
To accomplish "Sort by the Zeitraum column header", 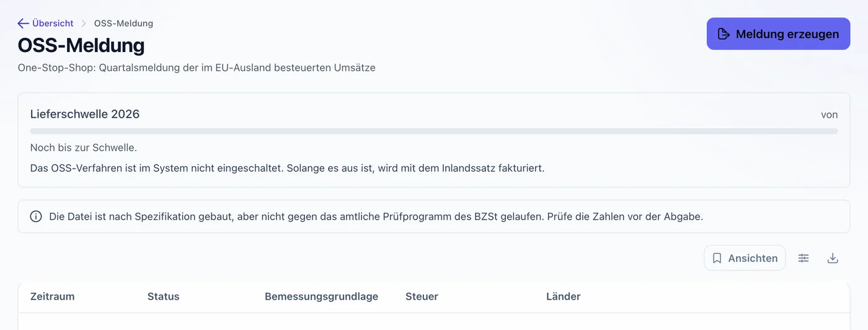I will click(x=53, y=297).
